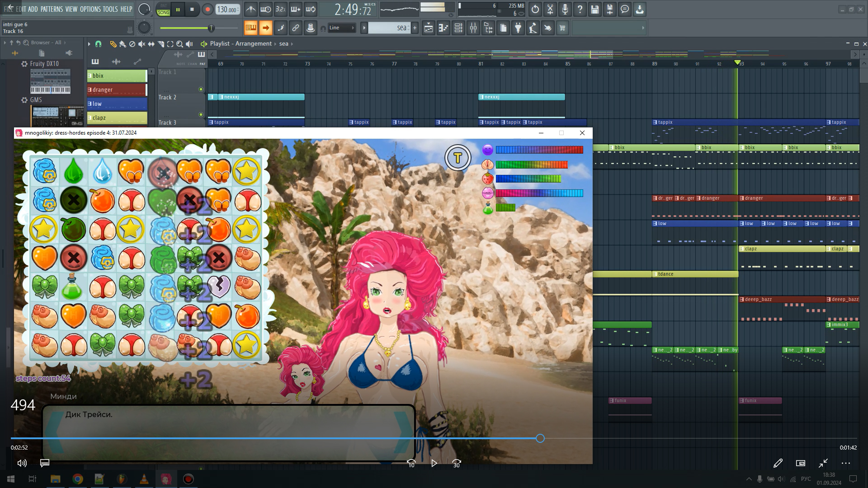Open the content library cart icon
The image size is (868, 488).
(563, 28)
